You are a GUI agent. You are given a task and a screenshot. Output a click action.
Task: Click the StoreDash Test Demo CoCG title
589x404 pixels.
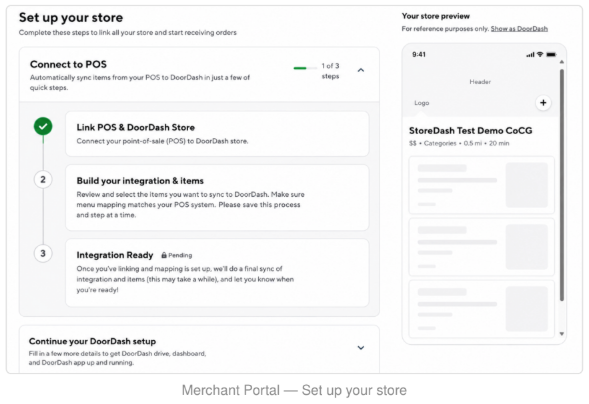pyautogui.click(x=471, y=131)
